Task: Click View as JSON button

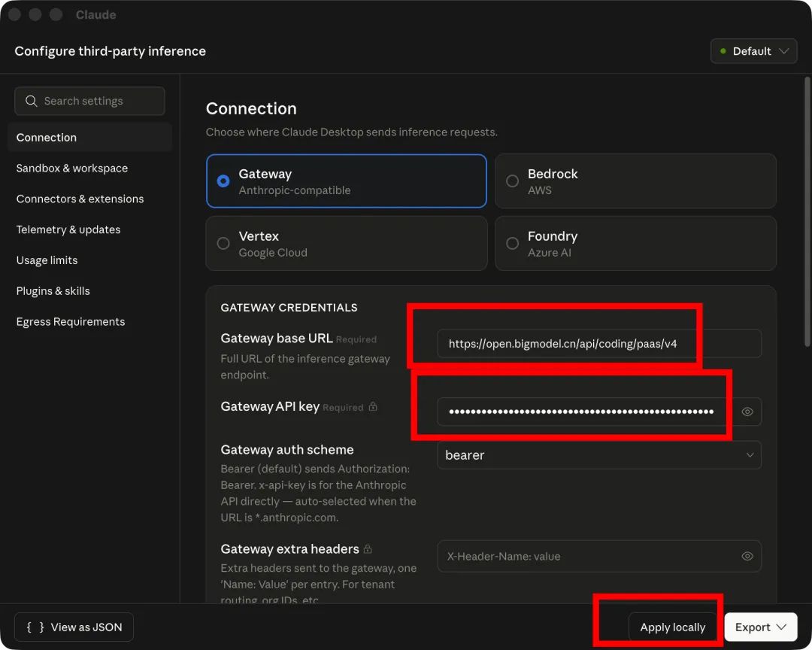Action: point(74,627)
